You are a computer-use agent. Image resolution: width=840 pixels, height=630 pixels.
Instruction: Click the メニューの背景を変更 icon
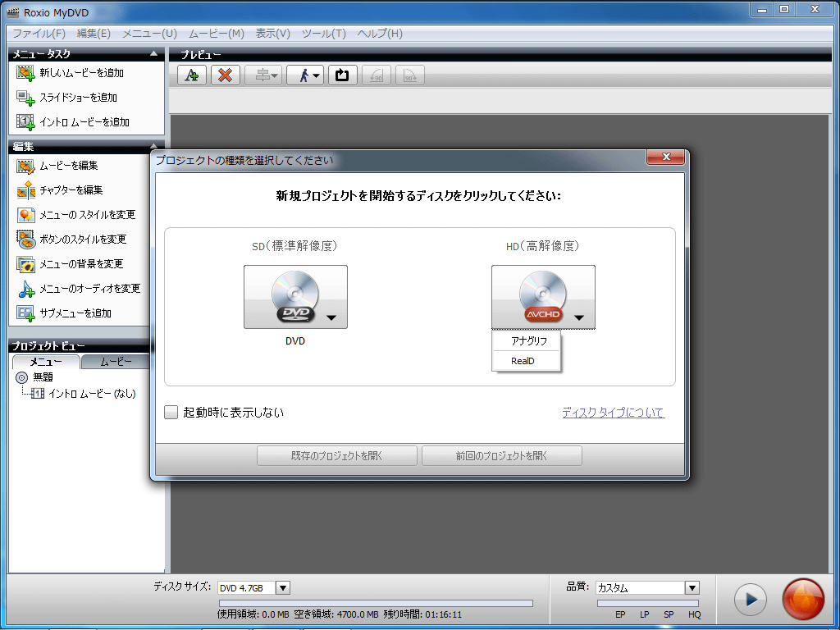(x=25, y=264)
